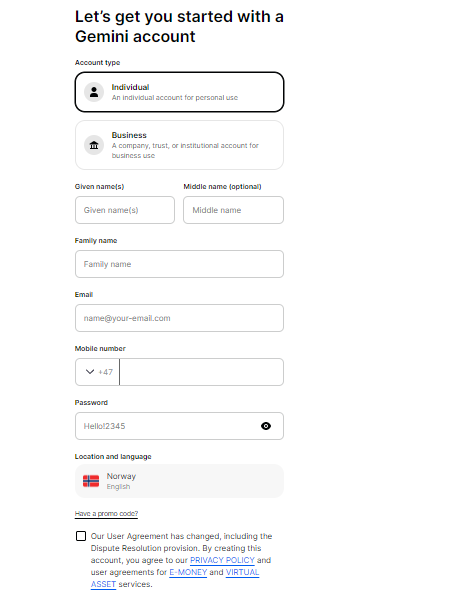Viewport: 473px width, 600px height.
Task: Focus the Mobile number input field
Action: pyautogui.click(x=202, y=372)
